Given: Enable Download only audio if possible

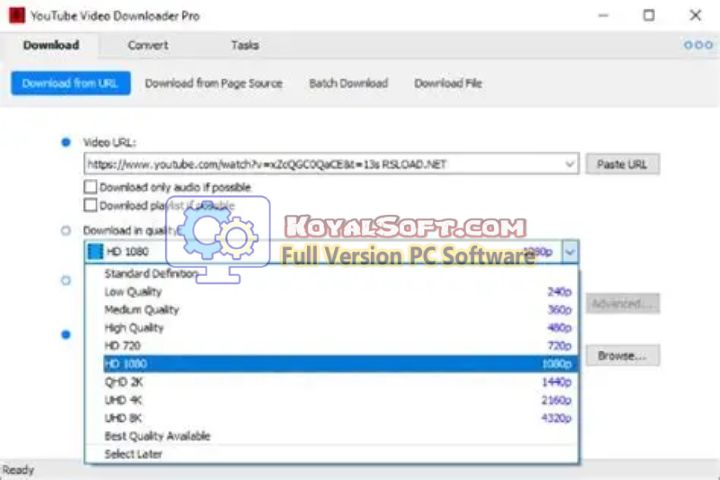Looking at the screenshot, I should tap(90, 187).
